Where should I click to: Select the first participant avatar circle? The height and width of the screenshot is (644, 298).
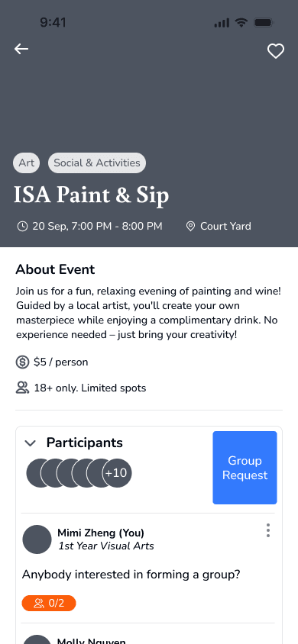click(x=41, y=473)
